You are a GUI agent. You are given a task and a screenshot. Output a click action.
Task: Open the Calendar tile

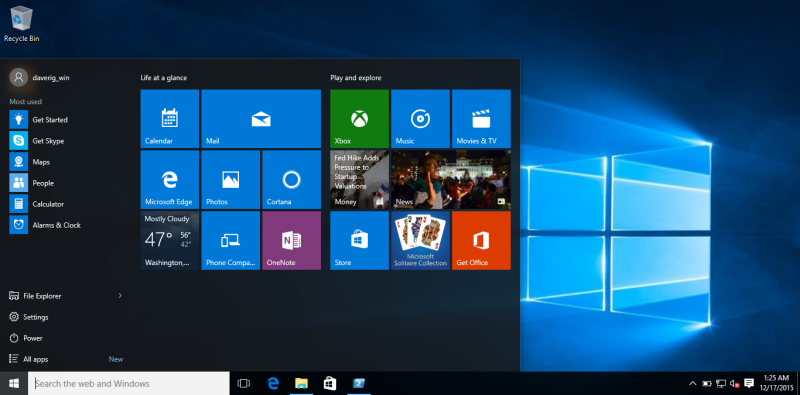[x=169, y=118]
